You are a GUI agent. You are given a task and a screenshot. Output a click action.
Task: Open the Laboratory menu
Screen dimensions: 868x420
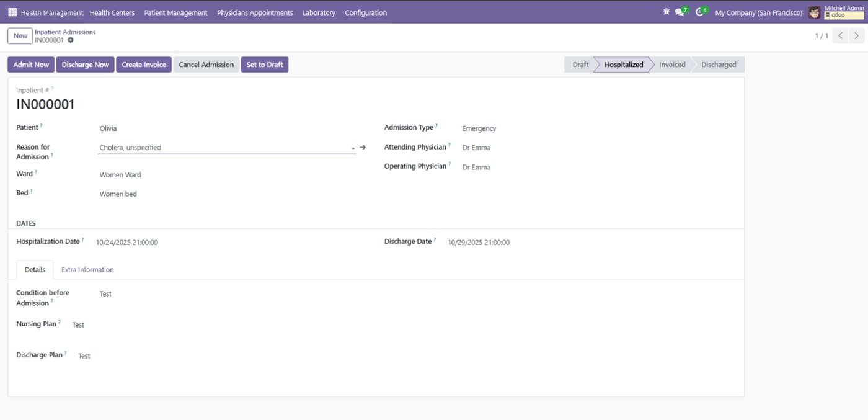coord(319,12)
